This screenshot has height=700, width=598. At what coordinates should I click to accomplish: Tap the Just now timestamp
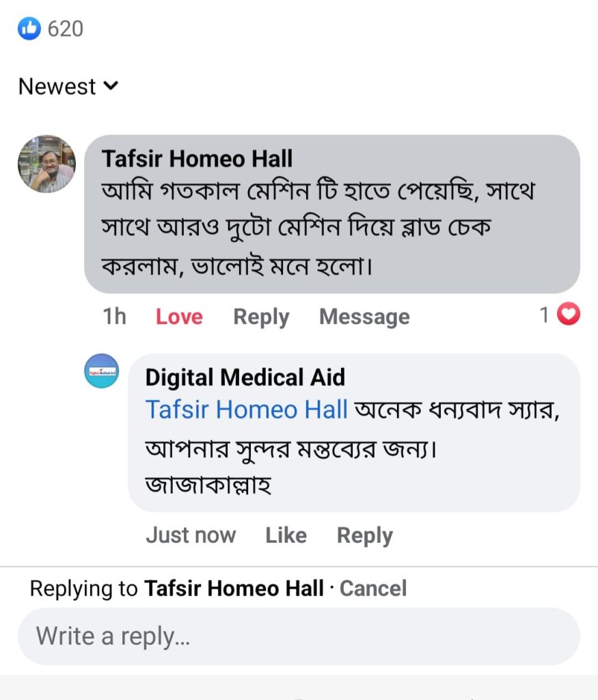pos(191,535)
